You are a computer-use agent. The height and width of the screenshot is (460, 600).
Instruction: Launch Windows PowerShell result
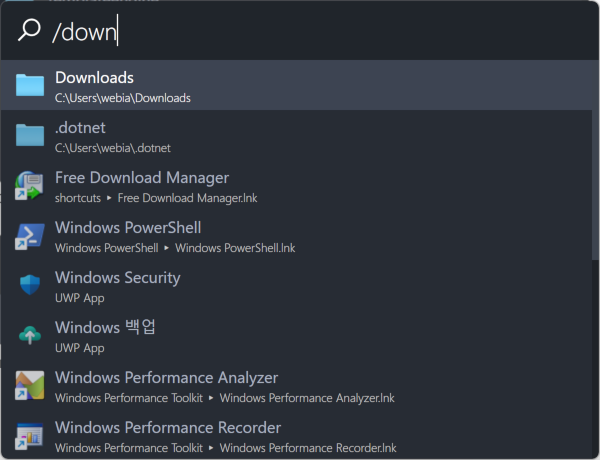pos(297,235)
